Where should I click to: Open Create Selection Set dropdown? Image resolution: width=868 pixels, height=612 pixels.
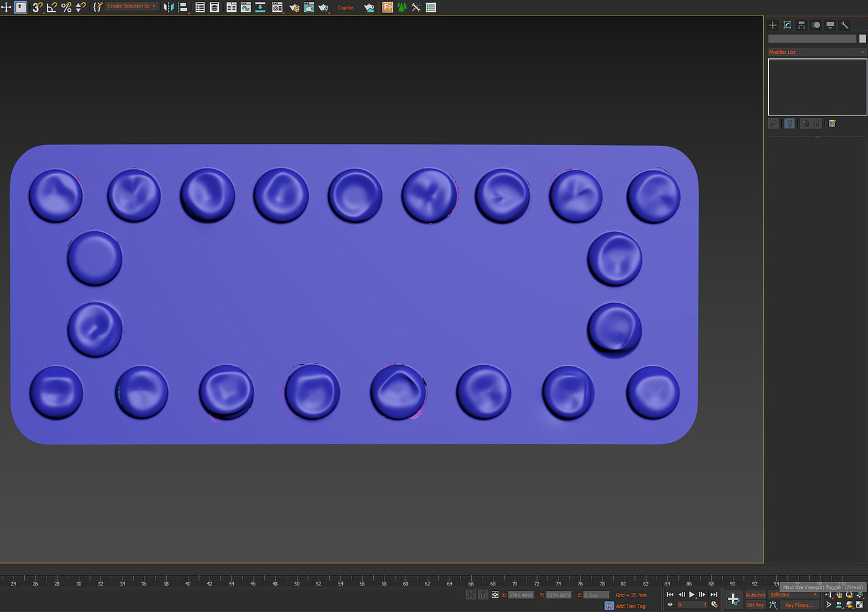pyautogui.click(x=131, y=6)
